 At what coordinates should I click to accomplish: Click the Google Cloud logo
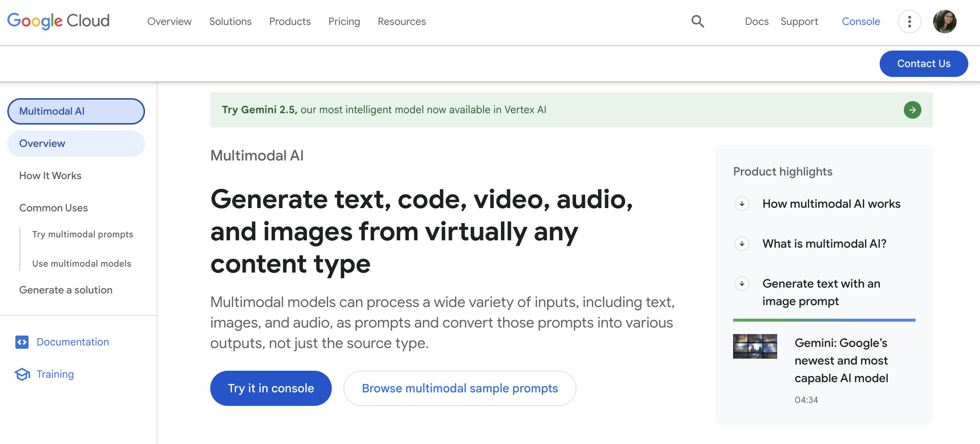(58, 21)
